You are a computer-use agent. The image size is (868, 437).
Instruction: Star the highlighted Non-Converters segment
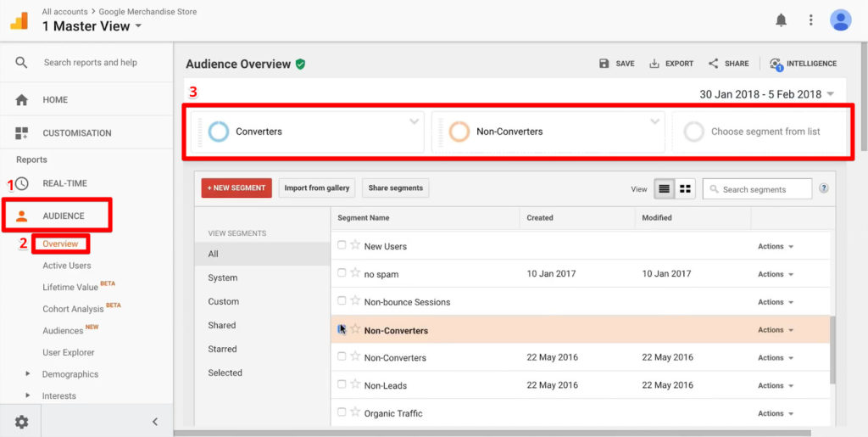tap(355, 329)
